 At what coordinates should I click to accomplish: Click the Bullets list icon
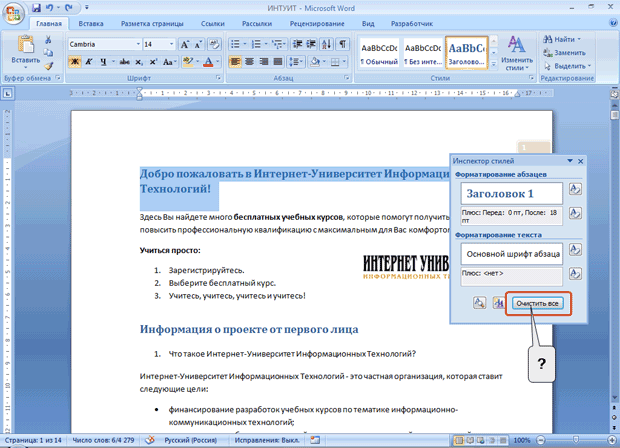click(235, 44)
